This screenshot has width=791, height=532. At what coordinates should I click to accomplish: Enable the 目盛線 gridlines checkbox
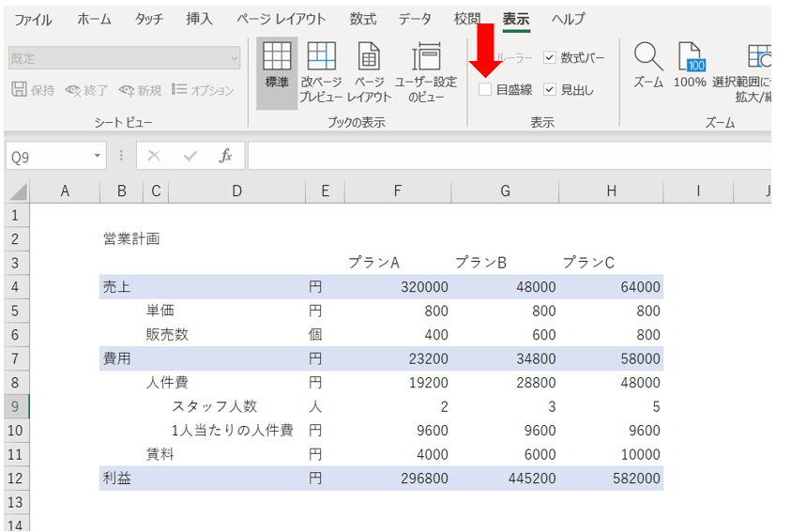click(x=485, y=89)
